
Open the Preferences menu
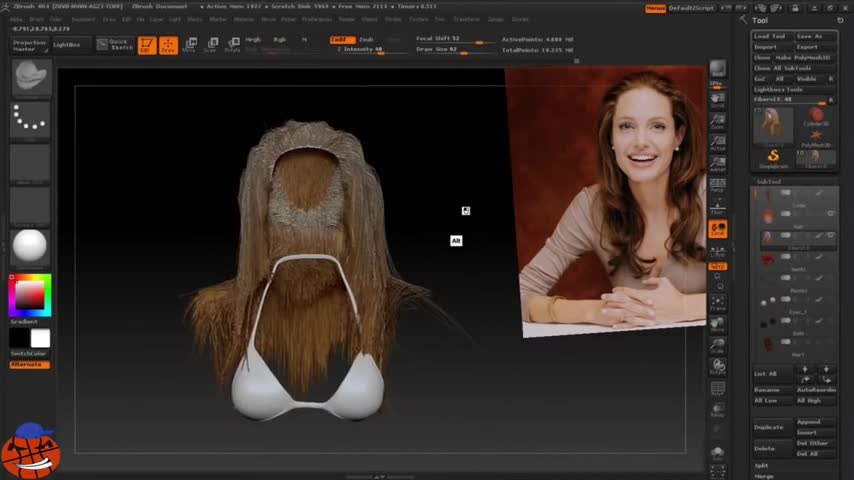317,19
